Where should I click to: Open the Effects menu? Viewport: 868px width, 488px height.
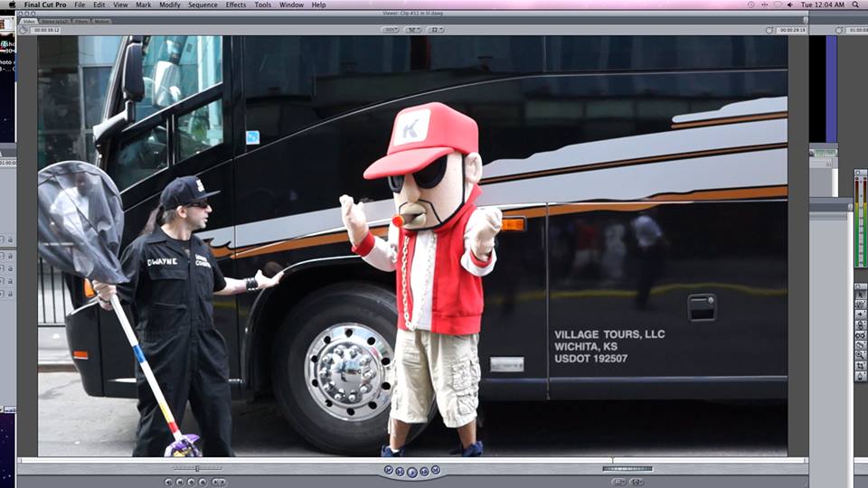(236, 5)
